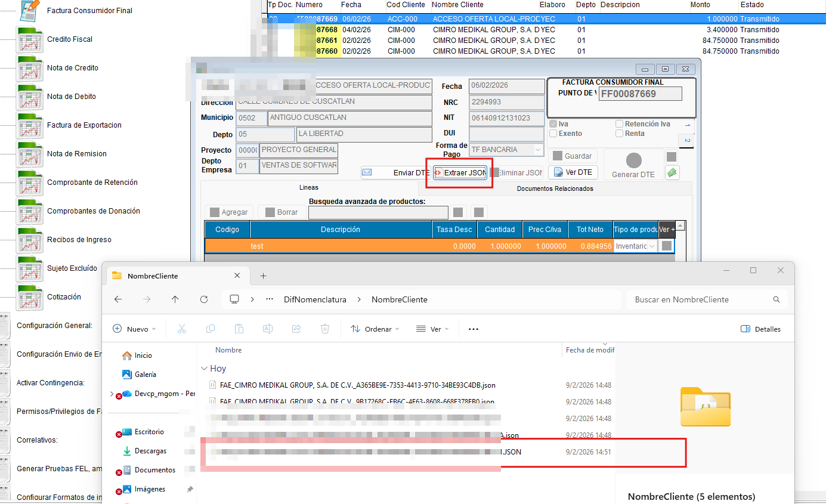Screen dimensions: 826x504
Task: Click the Share icon in Explorer toolbar
Action: (296, 329)
